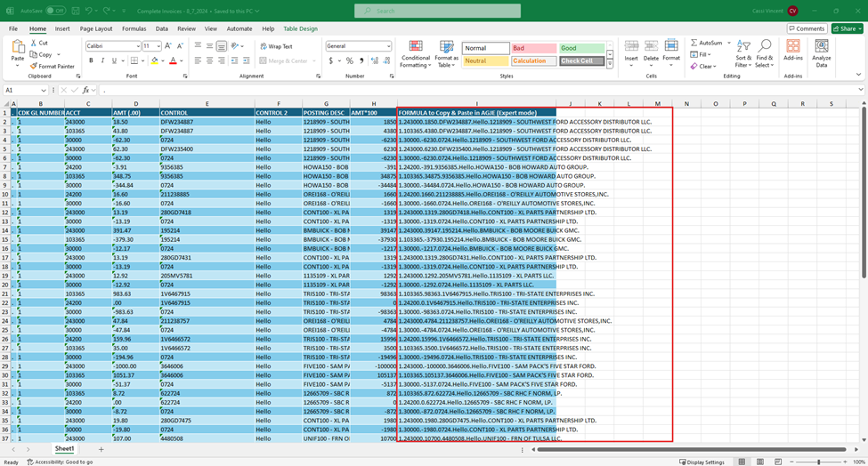Switch to the Insert ribbon tab
Viewport: 868px width, 466px height.
62,28
